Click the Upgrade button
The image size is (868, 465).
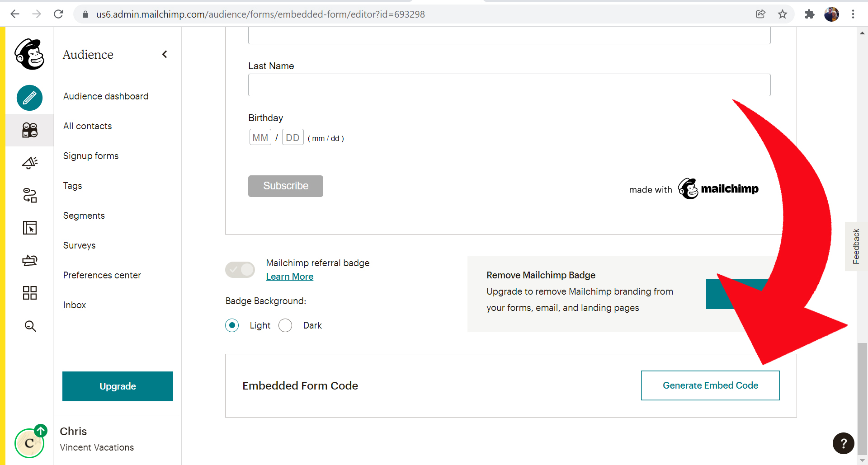[118, 386]
